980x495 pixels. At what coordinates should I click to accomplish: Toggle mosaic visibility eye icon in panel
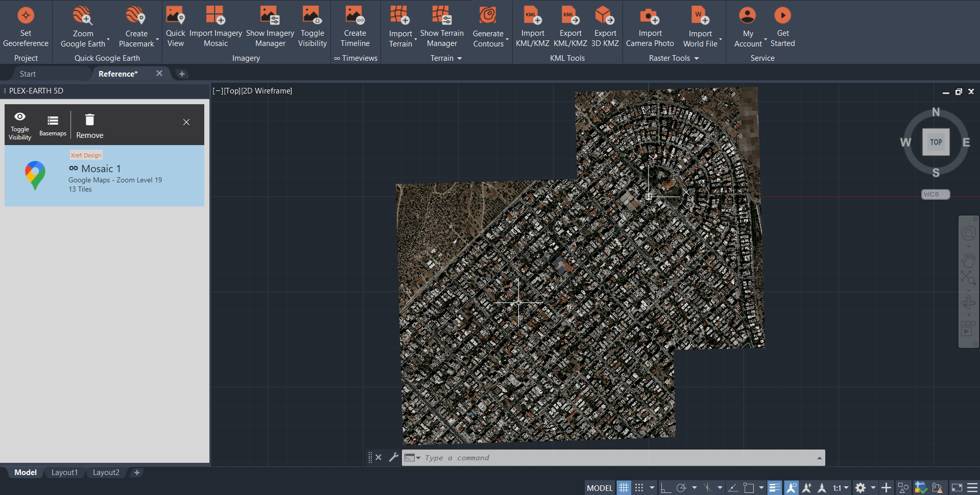pyautogui.click(x=20, y=116)
